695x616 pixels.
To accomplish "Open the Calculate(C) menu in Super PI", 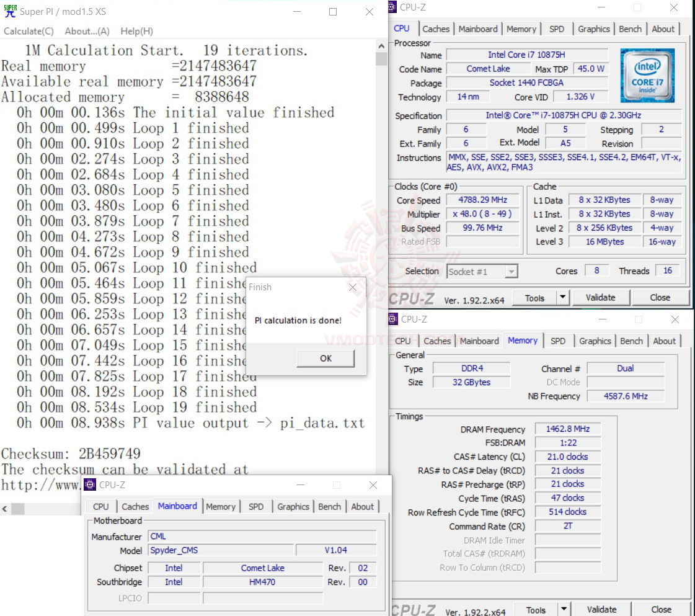I will pyautogui.click(x=29, y=31).
